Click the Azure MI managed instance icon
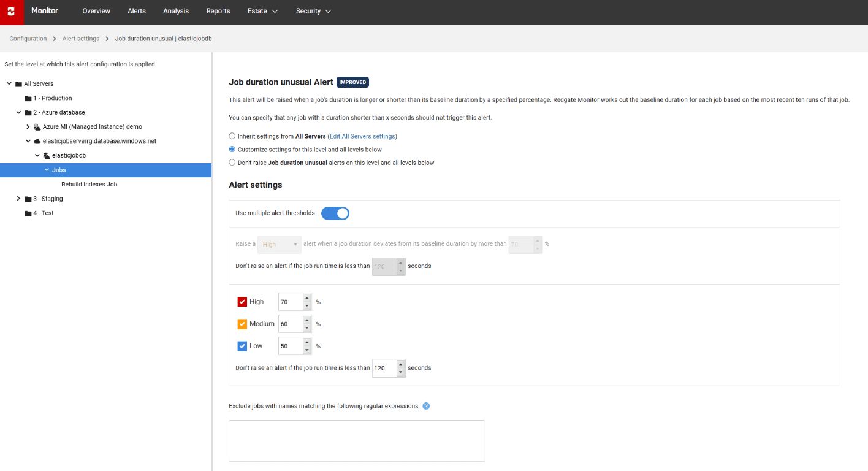Image resolution: width=868 pixels, height=471 pixels. (37, 127)
